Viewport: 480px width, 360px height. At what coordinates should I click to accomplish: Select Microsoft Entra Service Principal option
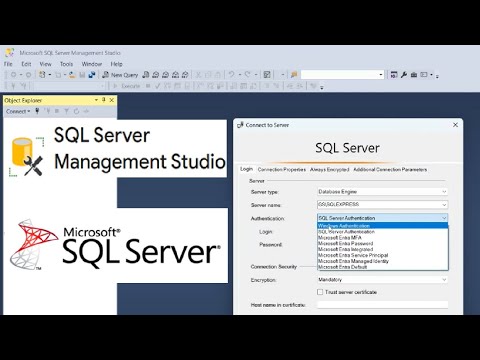[382, 255]
